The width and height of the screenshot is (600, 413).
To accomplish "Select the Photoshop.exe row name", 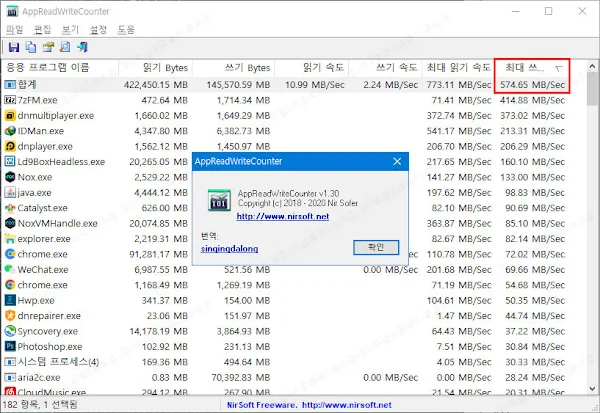I will 50,346.
